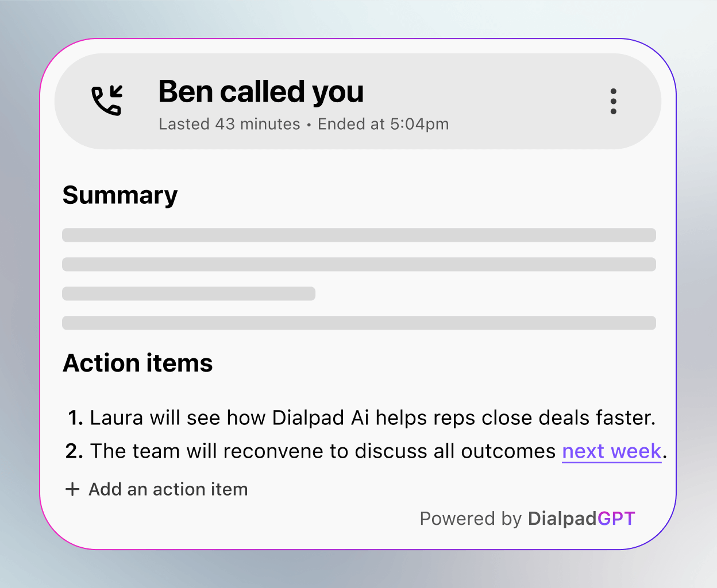The height and width of the screenshot is (588, 717).
Task: Click the middle dot of the kebab menu
Action: [614, 101]
